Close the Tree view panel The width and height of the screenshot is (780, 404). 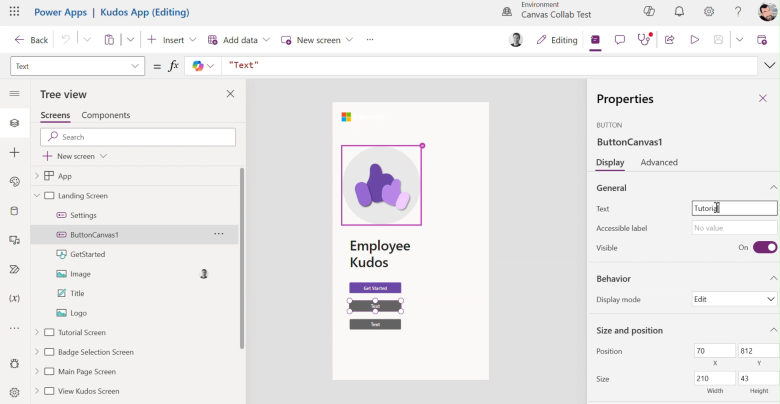[230, 94]
